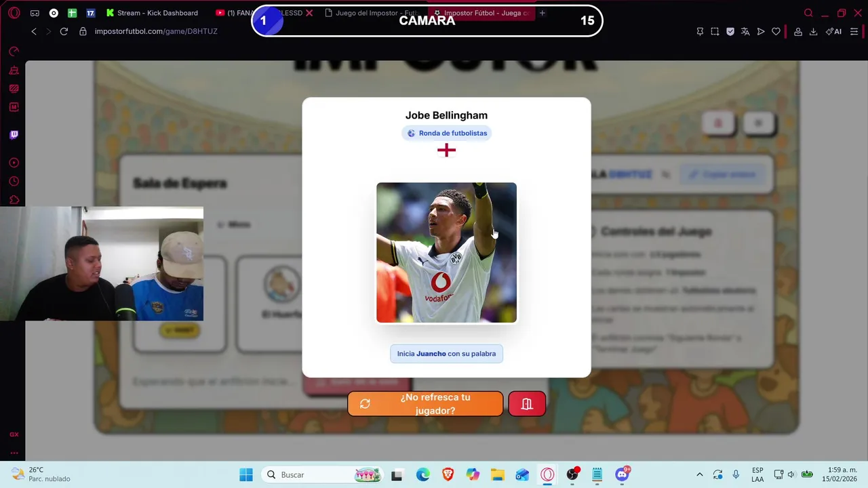Viewport: 868px width, 488px height.
Task: Go forward one page
Action: (48, 31)
